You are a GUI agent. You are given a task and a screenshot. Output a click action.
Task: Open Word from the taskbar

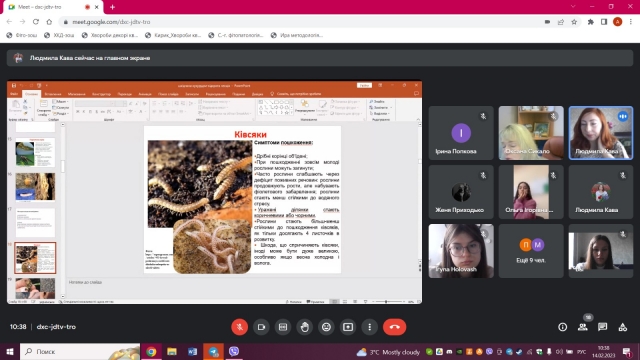pos(193,351)
